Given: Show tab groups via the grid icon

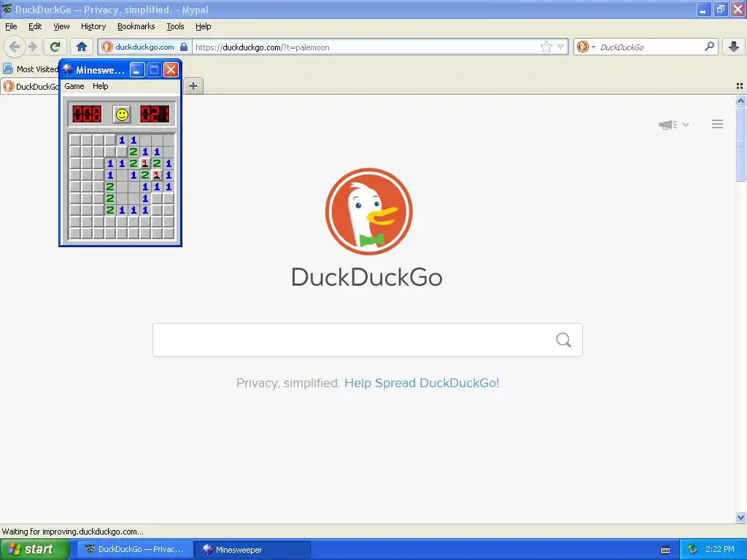Looking at the screenshot, I should (x=740, y=86).
